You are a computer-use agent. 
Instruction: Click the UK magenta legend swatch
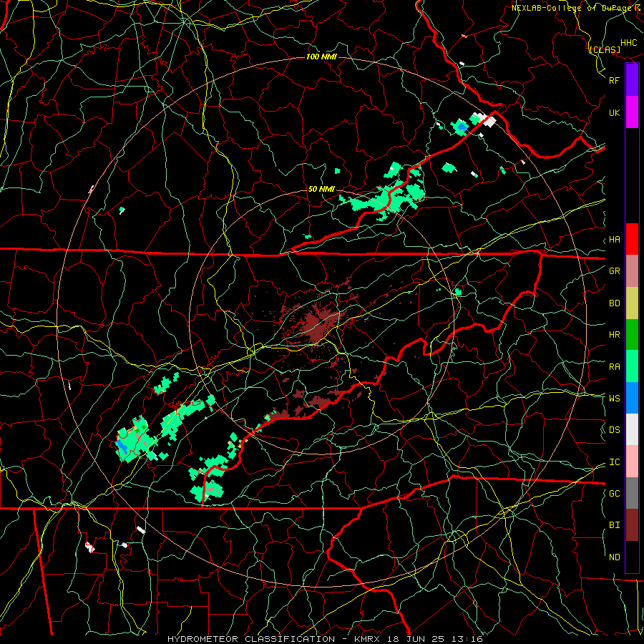[632, 112]
